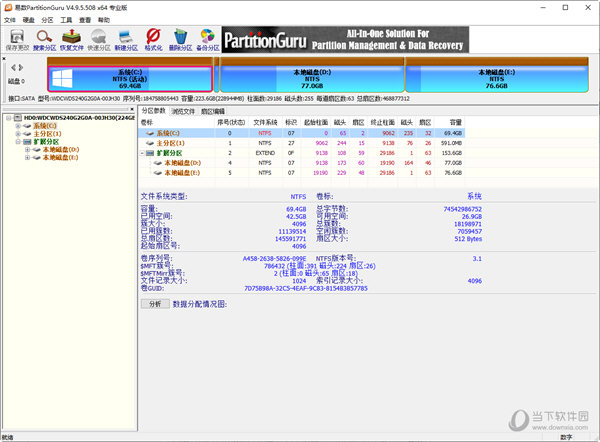Select 扩展分区 label in tree
The height and width of the screenshot is (442, 600).
(x=46, y=142)
